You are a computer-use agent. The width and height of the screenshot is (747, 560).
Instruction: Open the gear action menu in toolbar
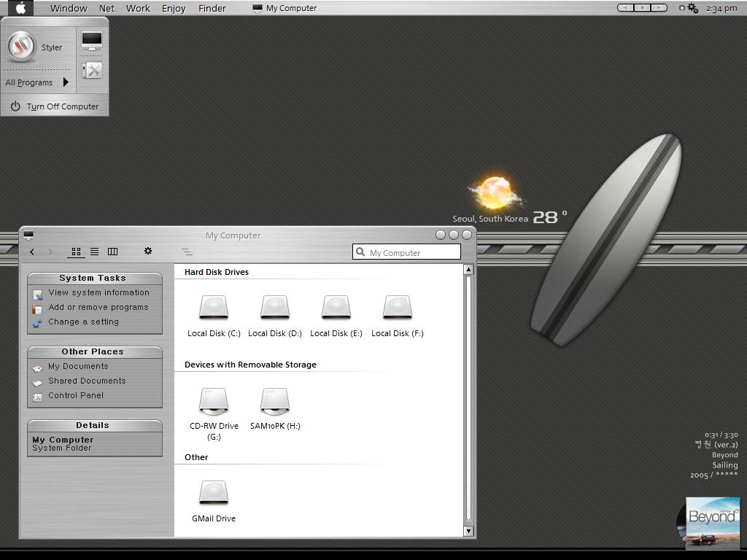coord(147,251)
